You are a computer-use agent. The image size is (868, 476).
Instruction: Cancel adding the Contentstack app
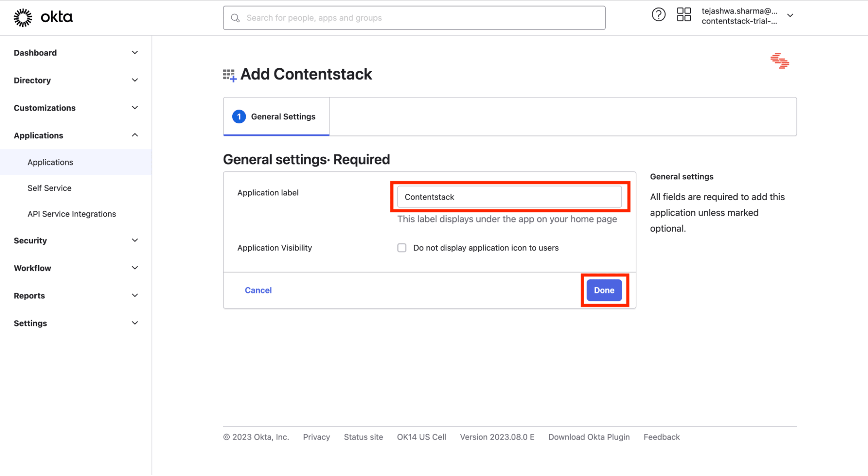point(258,290)
